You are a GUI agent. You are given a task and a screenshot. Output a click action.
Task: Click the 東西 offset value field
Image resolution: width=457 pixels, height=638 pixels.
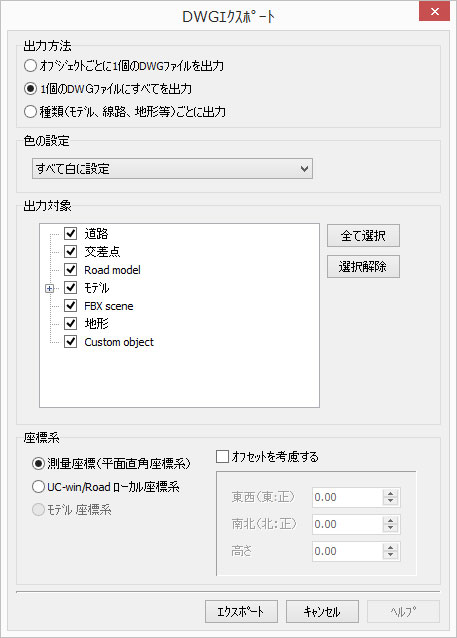(347, 497)
